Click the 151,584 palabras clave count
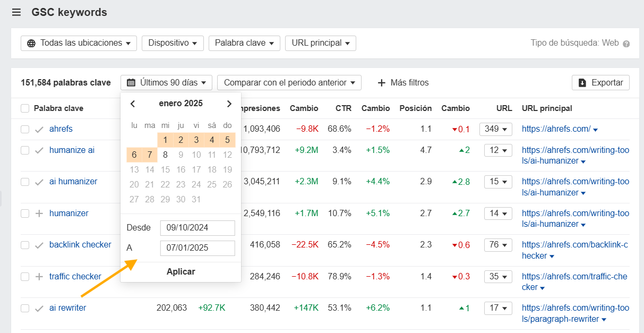 [66, 83]
